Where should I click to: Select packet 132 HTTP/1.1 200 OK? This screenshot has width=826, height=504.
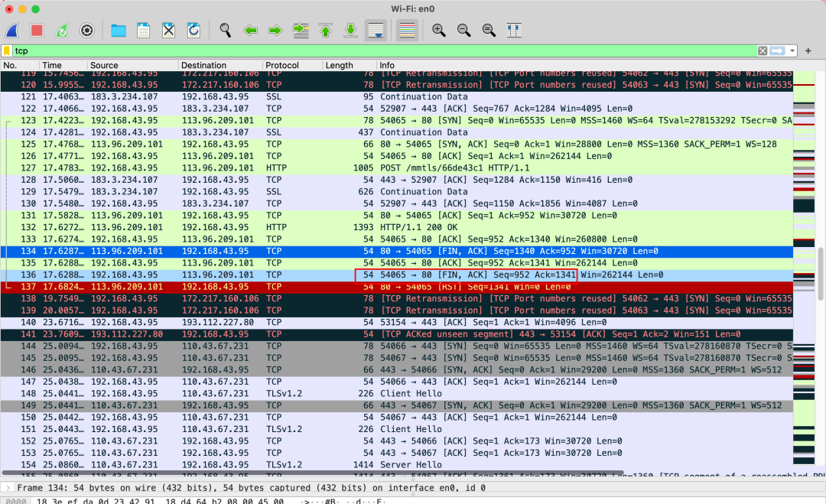397,227
